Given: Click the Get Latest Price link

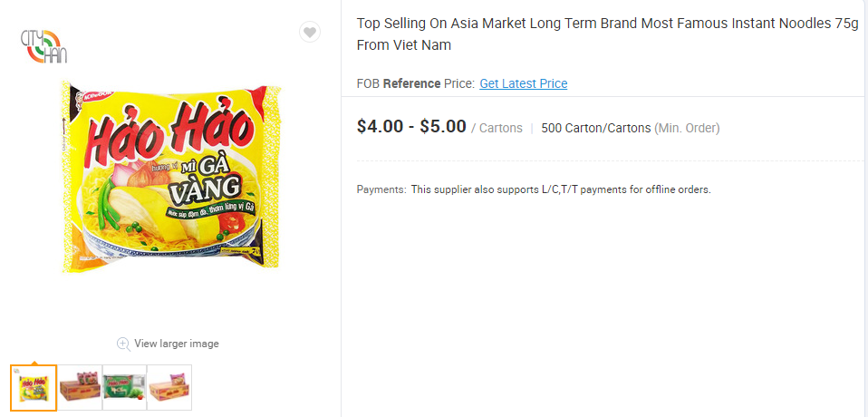Looking at the screenshot, I should 523,83.
